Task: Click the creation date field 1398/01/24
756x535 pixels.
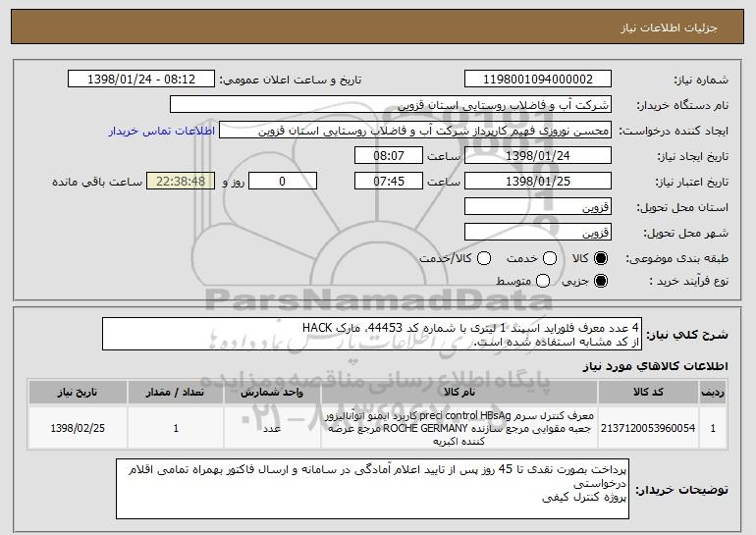Action: [x=538, y=156]
